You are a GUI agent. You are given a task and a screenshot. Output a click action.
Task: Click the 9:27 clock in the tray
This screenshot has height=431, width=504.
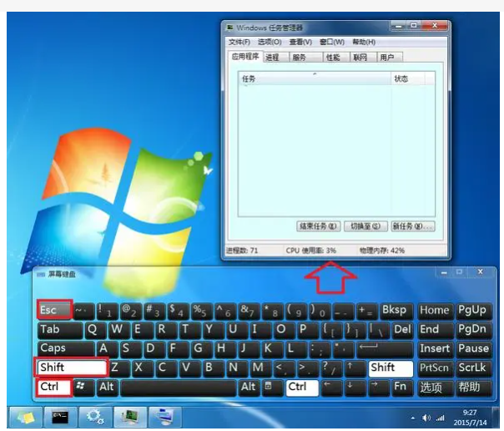(x=470, y=413)
